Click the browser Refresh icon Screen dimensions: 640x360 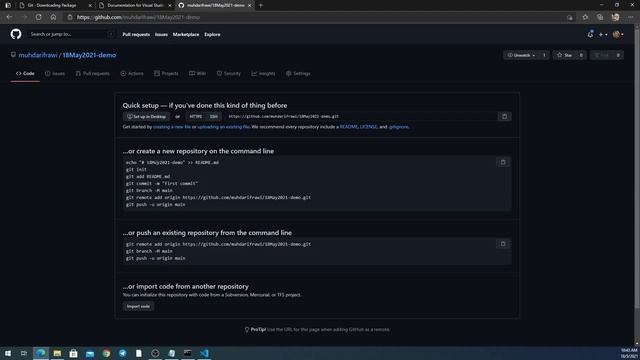[38, 17]
